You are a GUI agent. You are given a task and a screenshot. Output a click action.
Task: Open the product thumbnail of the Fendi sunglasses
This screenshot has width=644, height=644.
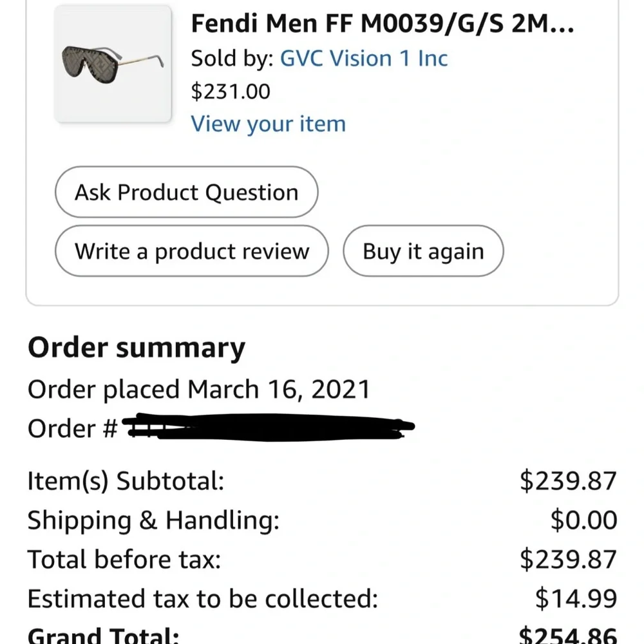pyautogui.click(x=113, y=64)
